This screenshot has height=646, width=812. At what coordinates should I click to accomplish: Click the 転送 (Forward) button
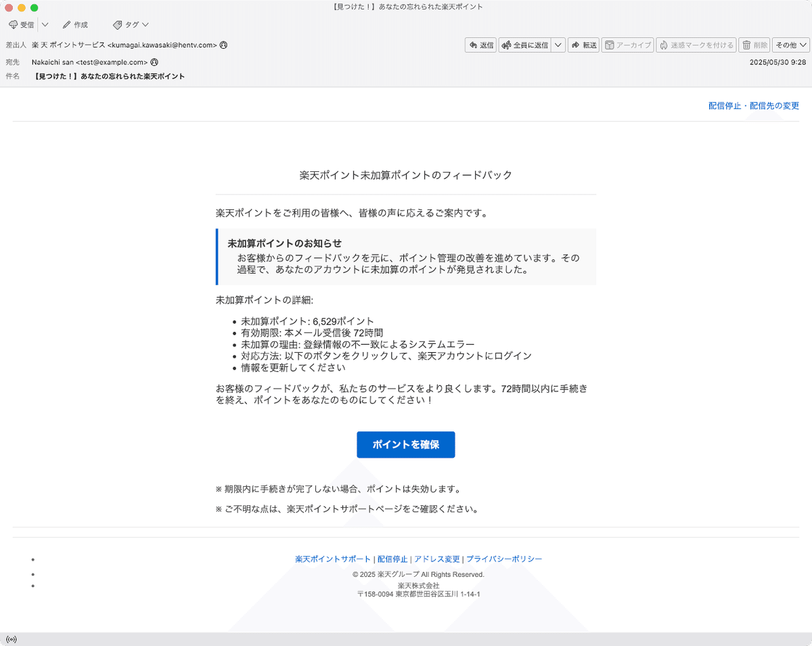pyautogui.click(x=584, y=45)
